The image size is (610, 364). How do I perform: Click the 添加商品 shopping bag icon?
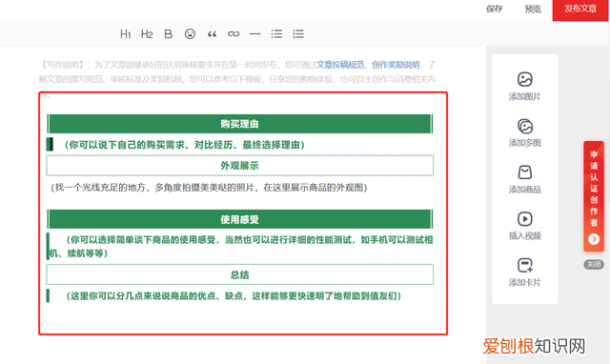click(x=525, y=172)
